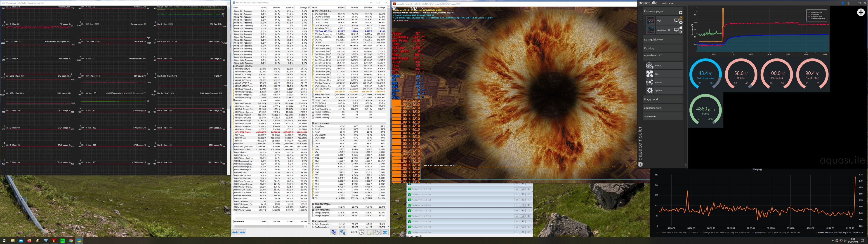The image size is (868, 244).
Task: Add new overview page with plus button
Action: pos(680,12)
